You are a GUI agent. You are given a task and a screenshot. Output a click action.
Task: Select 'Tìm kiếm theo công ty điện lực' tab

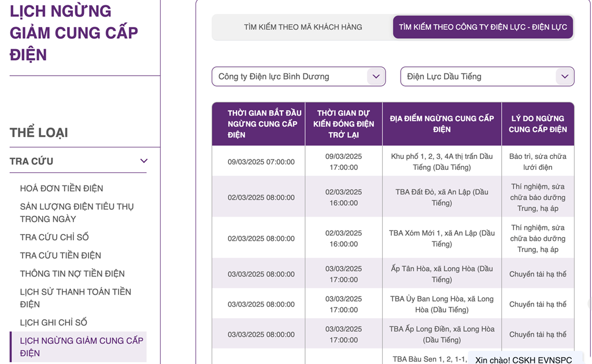pos(483,27)
